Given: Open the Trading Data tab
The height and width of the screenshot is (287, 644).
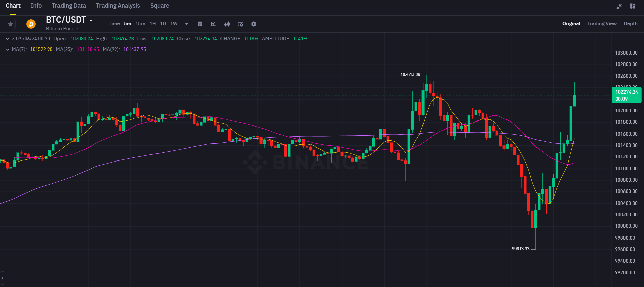Looking at the screenshot, I should click(x=69, y=6).
